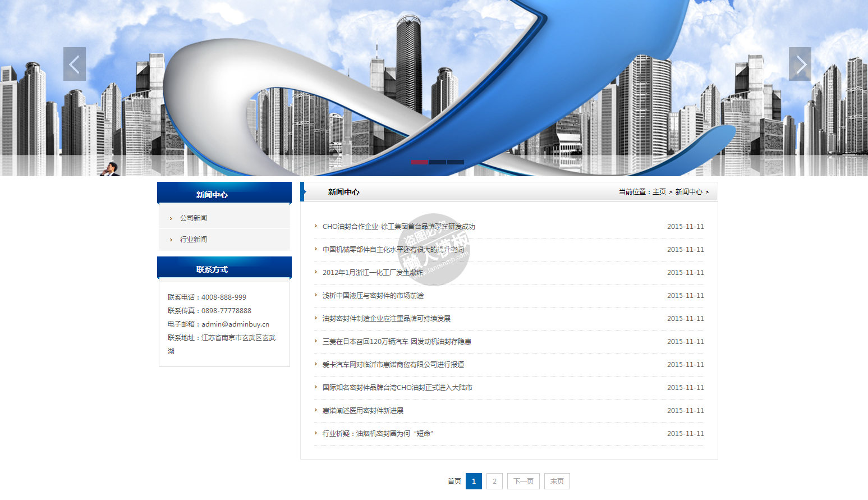Open article 中国机械零部件自主化水平
The width and height of the screenshot is (868, 500).
393,250
